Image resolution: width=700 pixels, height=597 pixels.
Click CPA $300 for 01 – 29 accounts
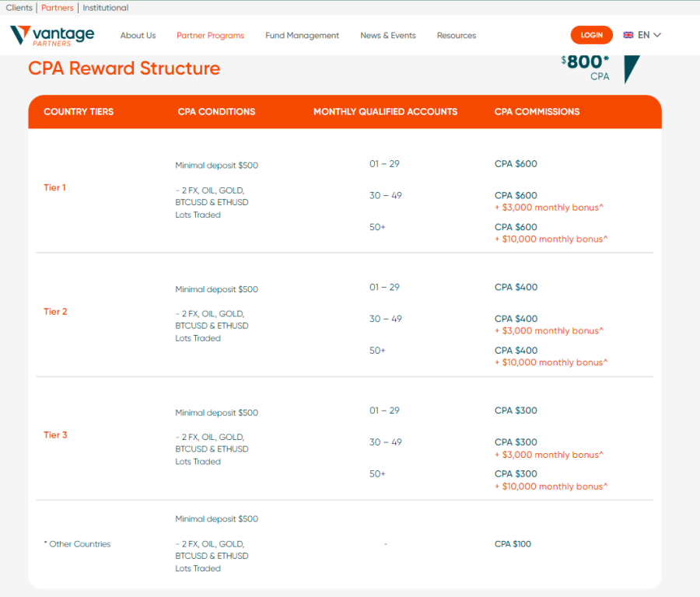click(516, 410)
